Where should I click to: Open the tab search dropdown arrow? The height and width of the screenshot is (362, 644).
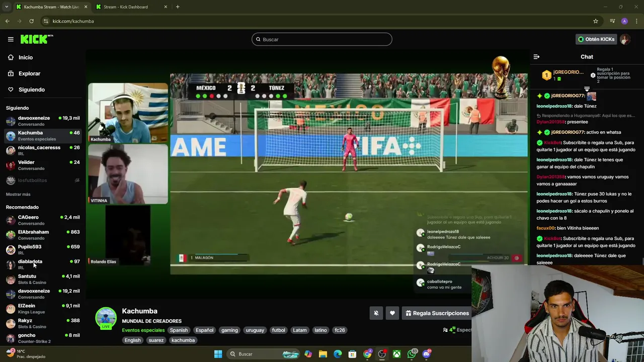click(x=6, y=7)
